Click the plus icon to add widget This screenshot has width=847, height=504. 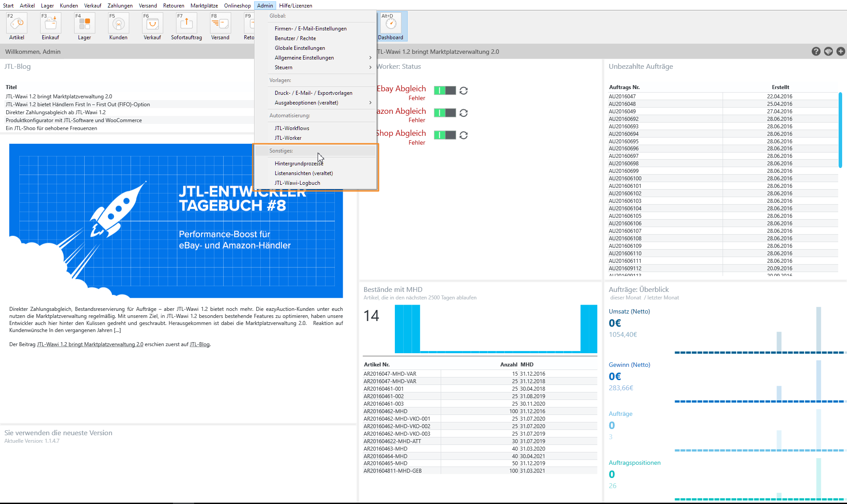coord(841,52)
